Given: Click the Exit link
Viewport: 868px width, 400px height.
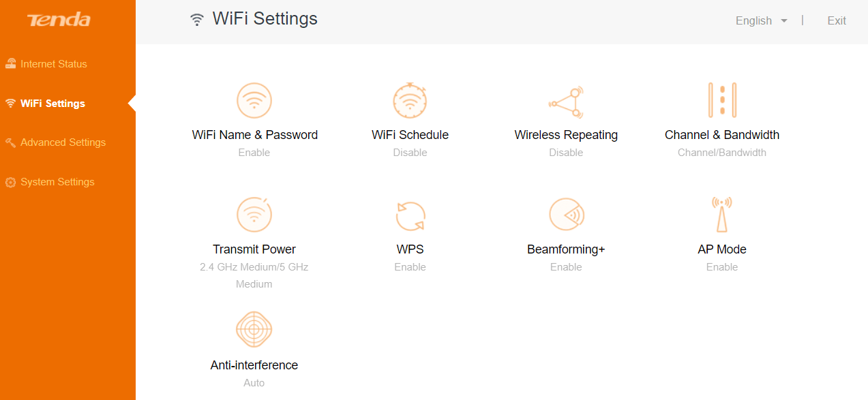Looking at the screenshot, I should tap(837, 20).
